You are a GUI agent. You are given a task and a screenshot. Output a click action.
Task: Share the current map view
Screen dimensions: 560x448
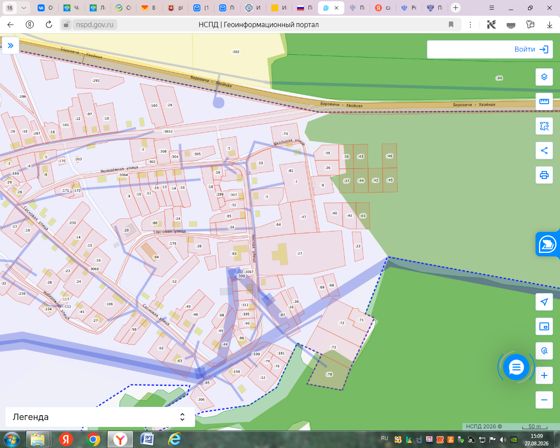click(544, 151)
